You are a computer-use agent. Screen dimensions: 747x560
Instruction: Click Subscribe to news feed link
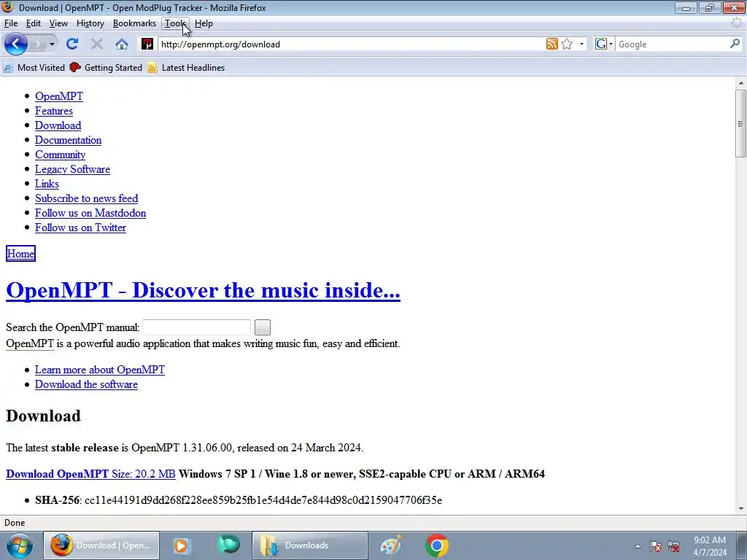[87, 198]
